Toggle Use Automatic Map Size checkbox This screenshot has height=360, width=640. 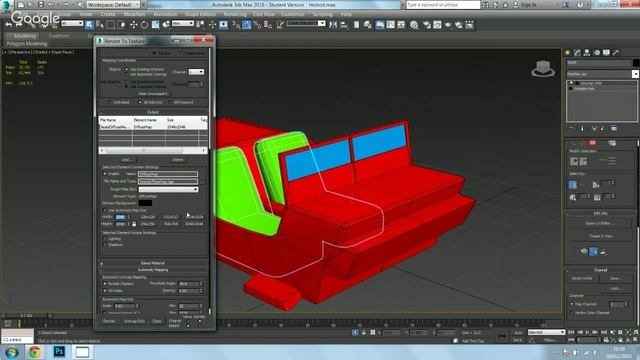click(105, 210)
